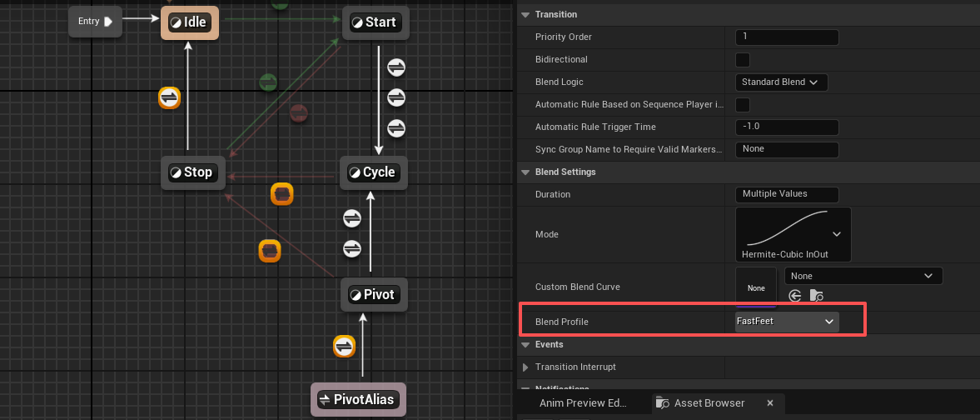Select the Start state node
The height and width of the screenshot is (420, 980).
coord(376,22)
